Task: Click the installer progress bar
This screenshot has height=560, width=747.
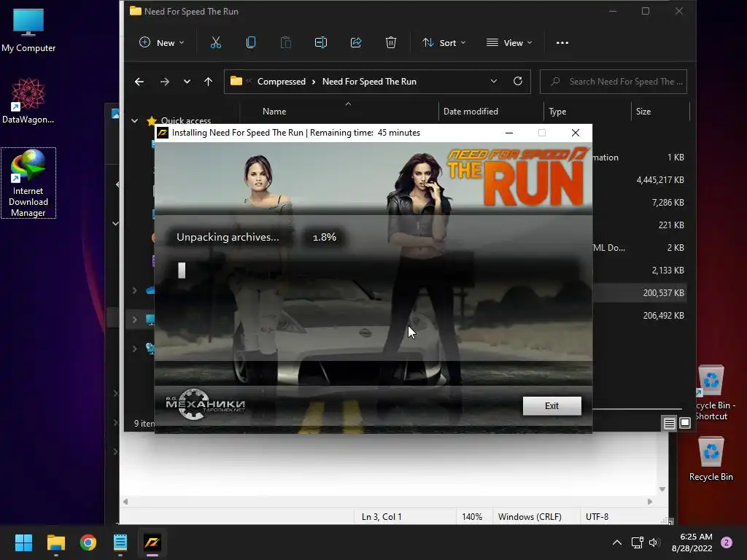Action: pos(373,271)
